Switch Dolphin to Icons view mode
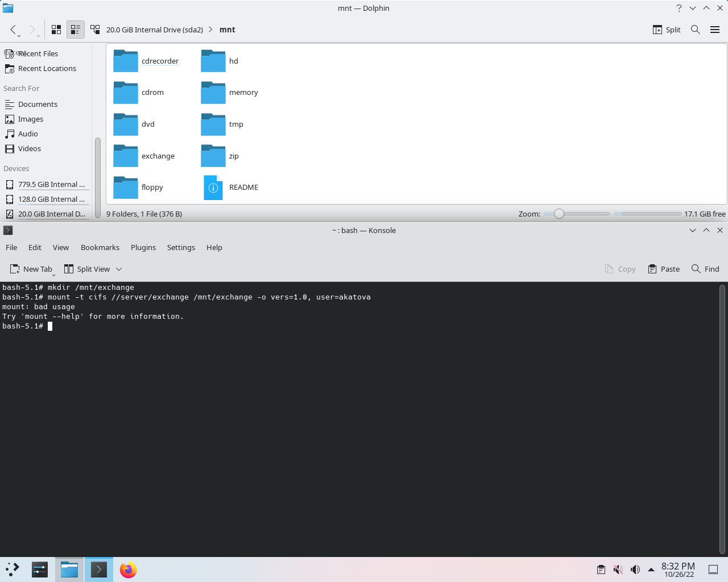Viewport: 728px width, 582px height. click(56, 30)
